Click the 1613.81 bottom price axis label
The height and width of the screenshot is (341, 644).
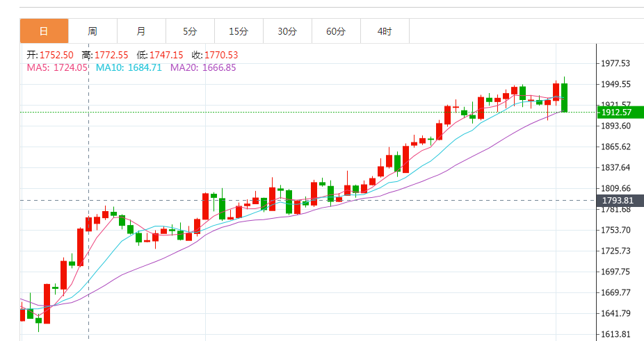pyautogui.click(x=615, y=333)
